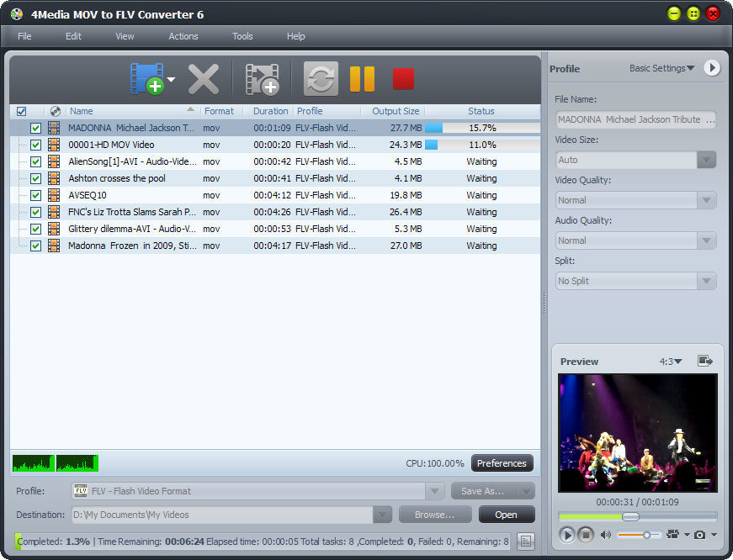Click the Add File toolbar icon
The width and height of the screenshot is (733, 560).
(x=146, y=79)
